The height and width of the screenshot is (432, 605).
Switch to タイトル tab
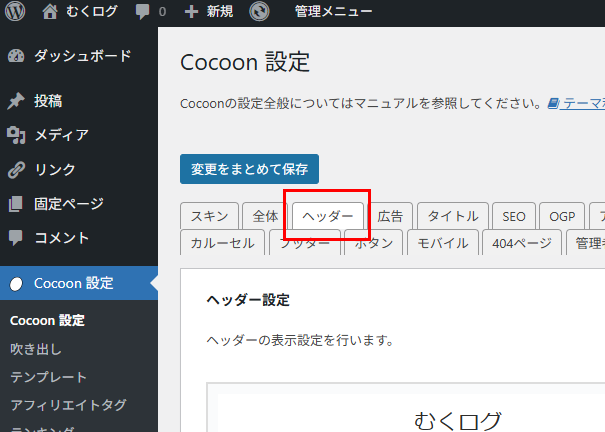(x=453, y=216)
